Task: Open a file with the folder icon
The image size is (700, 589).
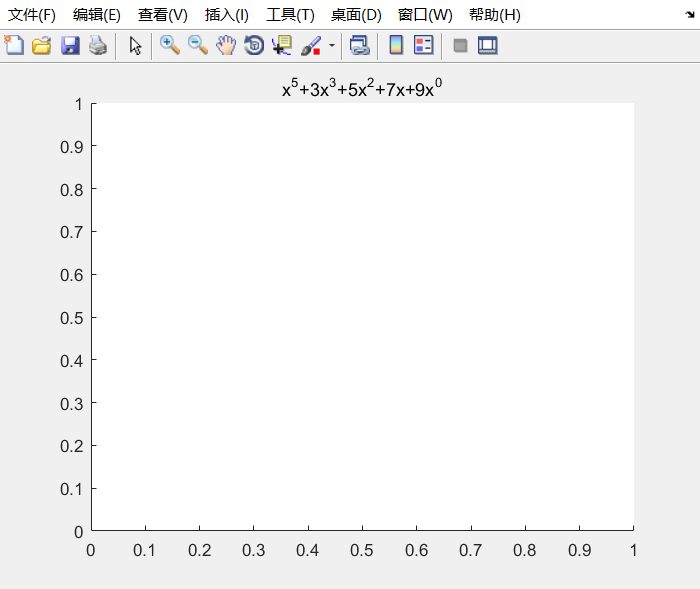Action: coord(42,46)
